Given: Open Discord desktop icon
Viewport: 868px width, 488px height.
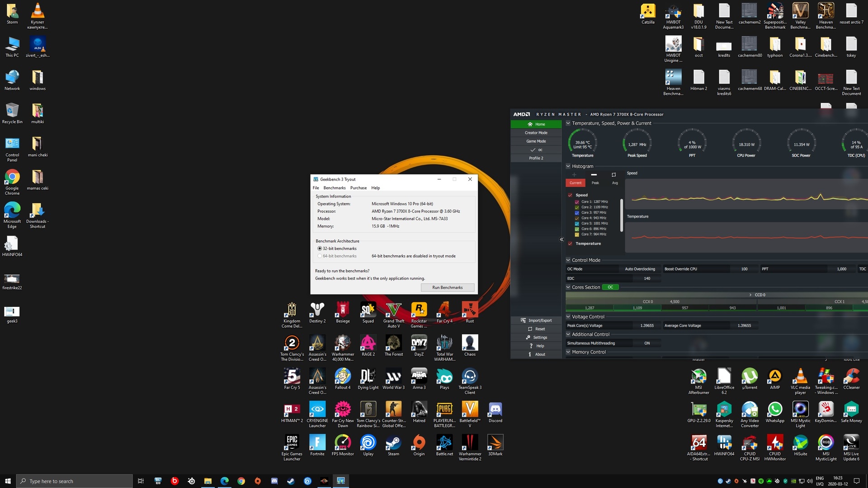Looking at the screenshot, I should [495, 412].
